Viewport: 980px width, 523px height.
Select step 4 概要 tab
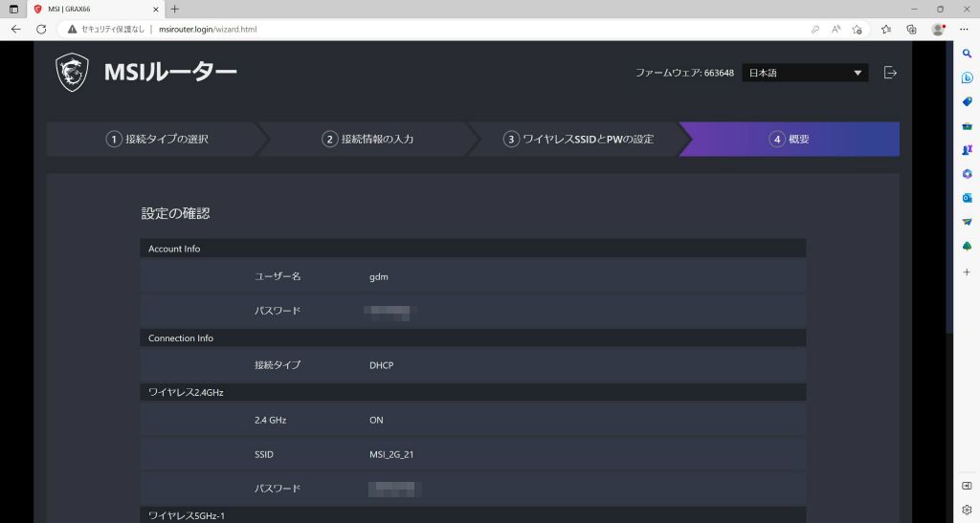click(790, 140)
